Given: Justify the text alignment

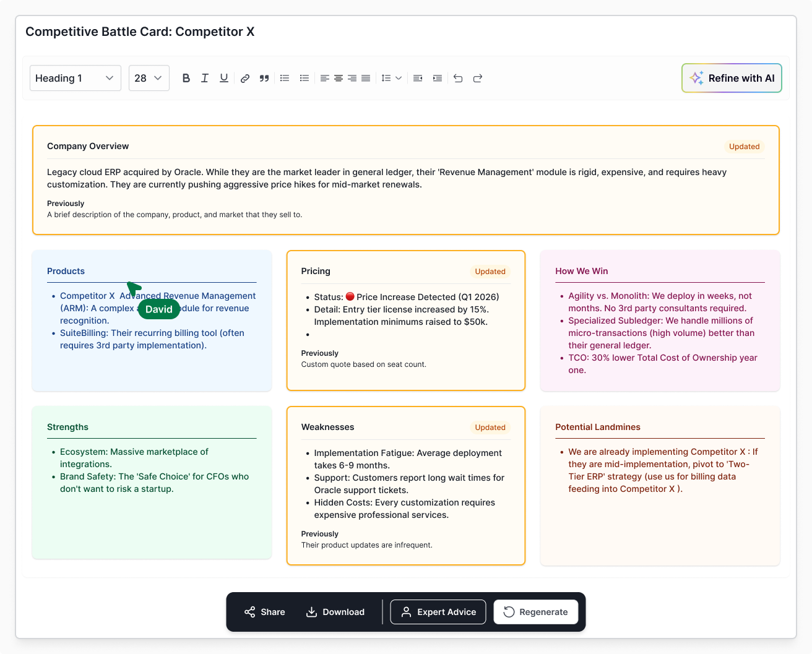Looking at the screenshot, I should point(366,78).
